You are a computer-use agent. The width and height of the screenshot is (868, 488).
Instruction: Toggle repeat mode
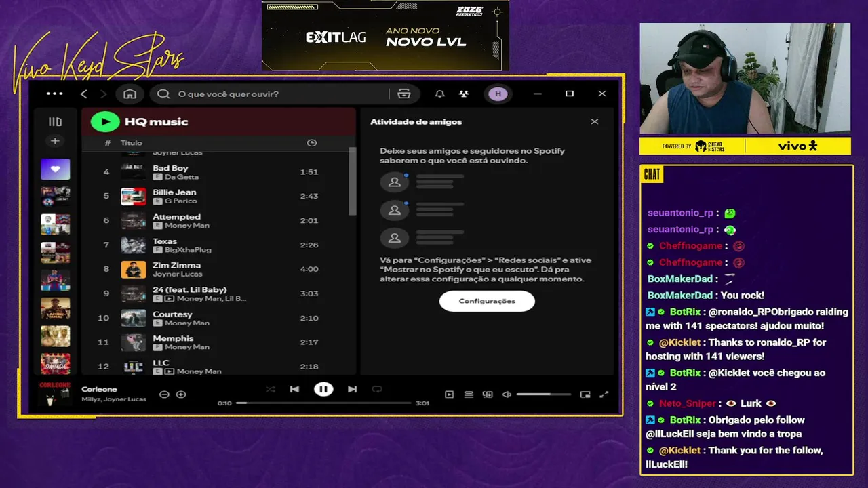[x=377, y=389]
